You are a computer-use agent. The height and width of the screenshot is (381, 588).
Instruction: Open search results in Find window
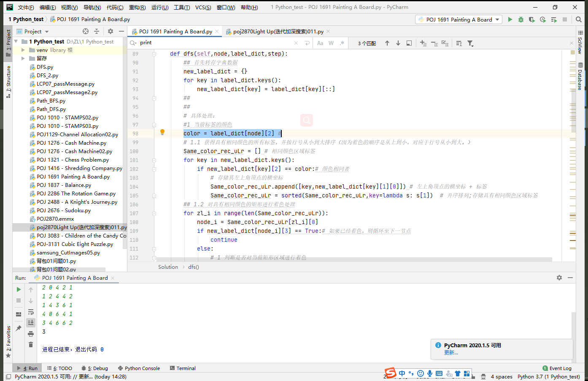pyautogui.click(x=409, y=43)
